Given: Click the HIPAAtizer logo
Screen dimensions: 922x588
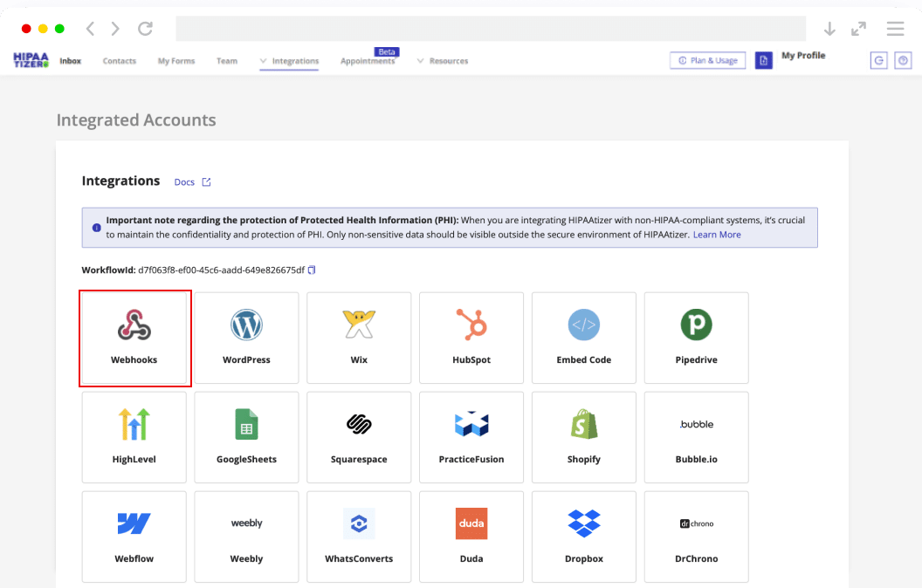Looking at the screenshot, I should (31, 60).
